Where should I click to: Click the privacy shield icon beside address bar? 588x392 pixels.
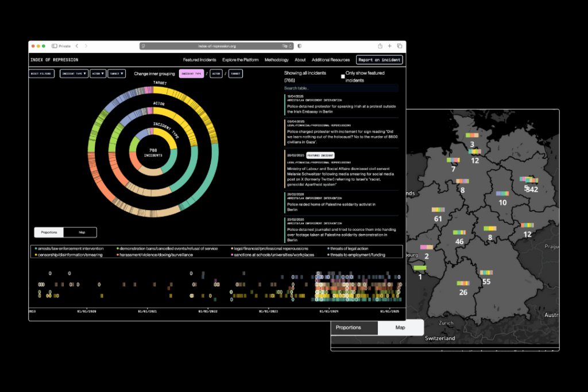click(x=299, y=46)
